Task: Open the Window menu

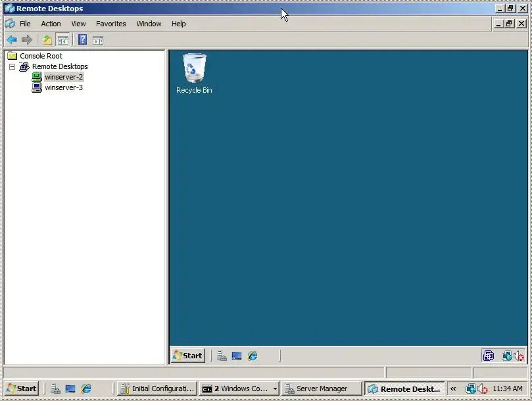Action: [x=149, y=24]
